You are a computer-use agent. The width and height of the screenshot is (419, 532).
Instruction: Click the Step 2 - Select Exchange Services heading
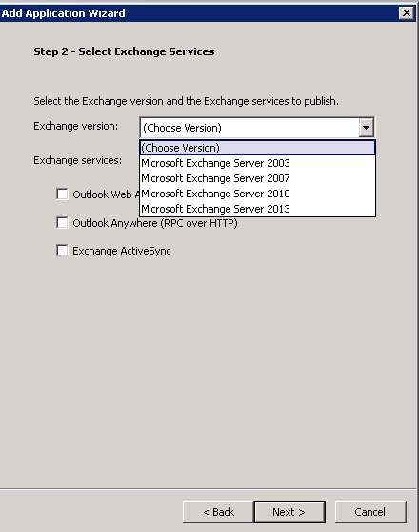[x=124, y=51]
